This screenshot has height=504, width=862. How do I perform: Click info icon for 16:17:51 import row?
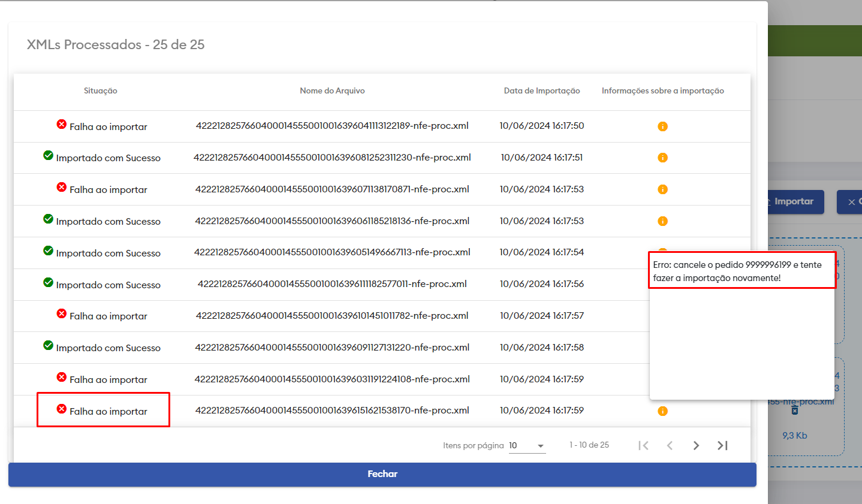[x=662, y=158]
